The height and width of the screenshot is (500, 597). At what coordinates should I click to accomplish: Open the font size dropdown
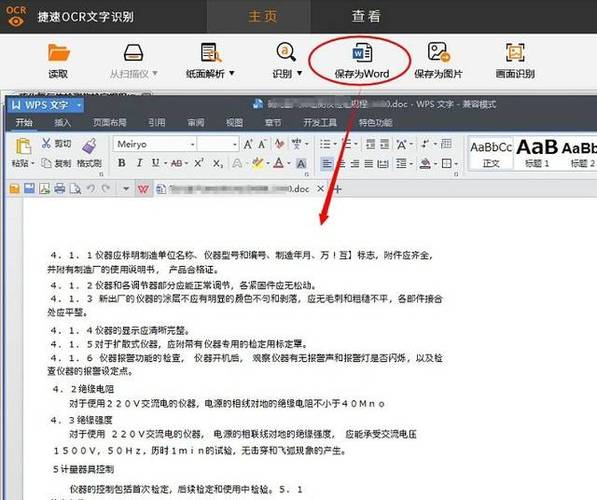tap(235, 144)
